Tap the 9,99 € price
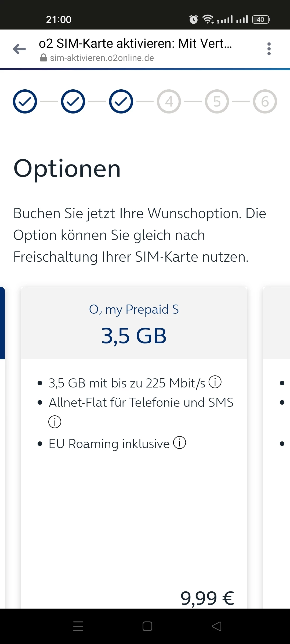 pyautogui.click(x=207, y=598)
